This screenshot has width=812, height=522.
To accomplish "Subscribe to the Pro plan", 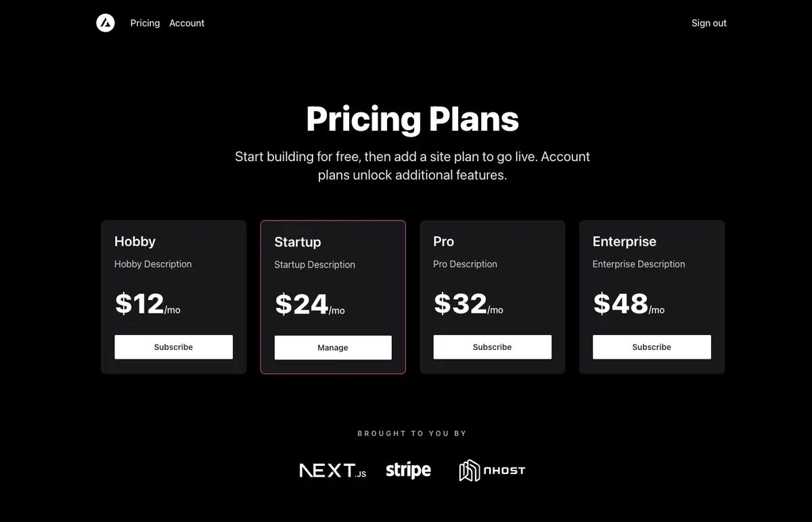I will point(493,347).
